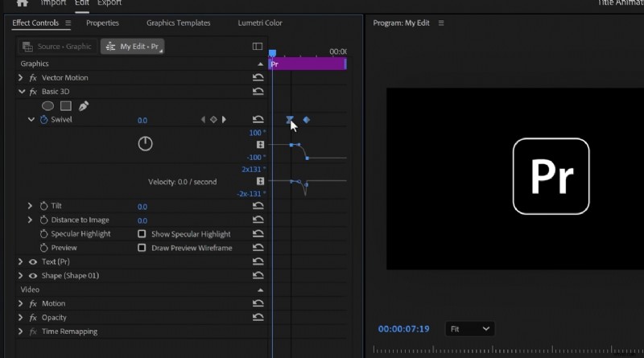Screen dimensions: 644x358
Task: Select the Effect Controls tab
Action: pos(35,23)
